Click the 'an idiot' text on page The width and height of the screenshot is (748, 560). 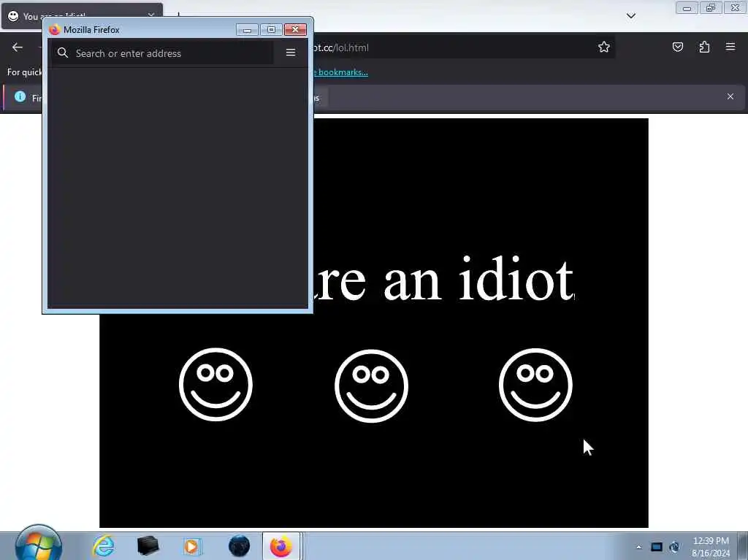479,279
